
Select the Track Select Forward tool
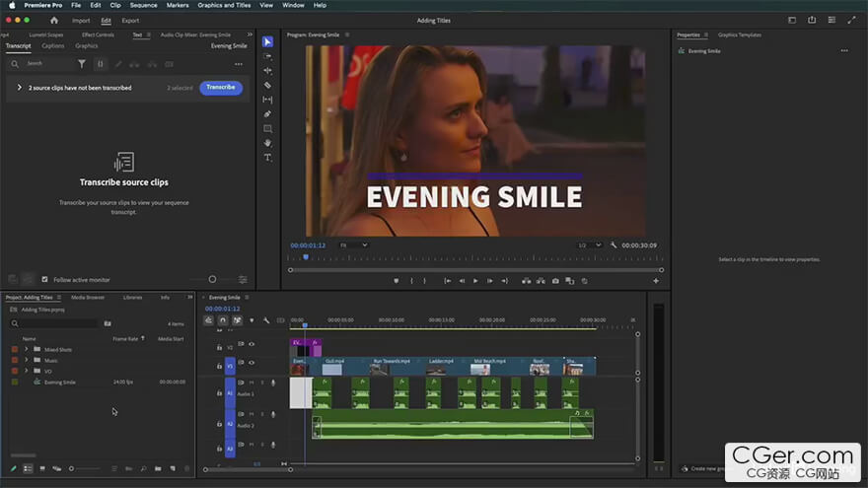coord(267,56)
